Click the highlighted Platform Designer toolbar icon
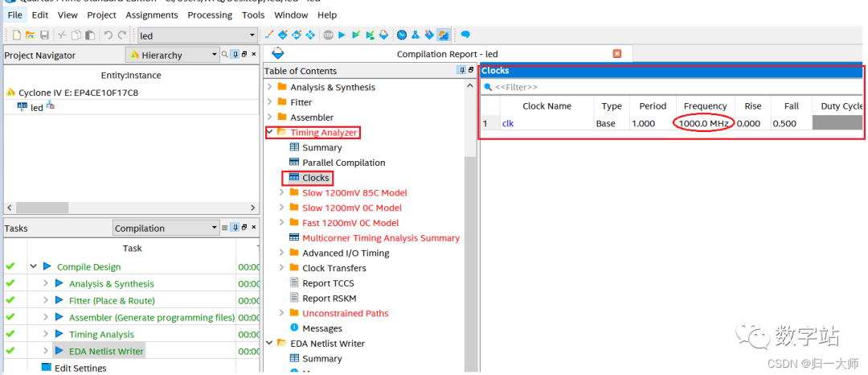868x375 pixels. pyautogui.click(x=444, y=35)
